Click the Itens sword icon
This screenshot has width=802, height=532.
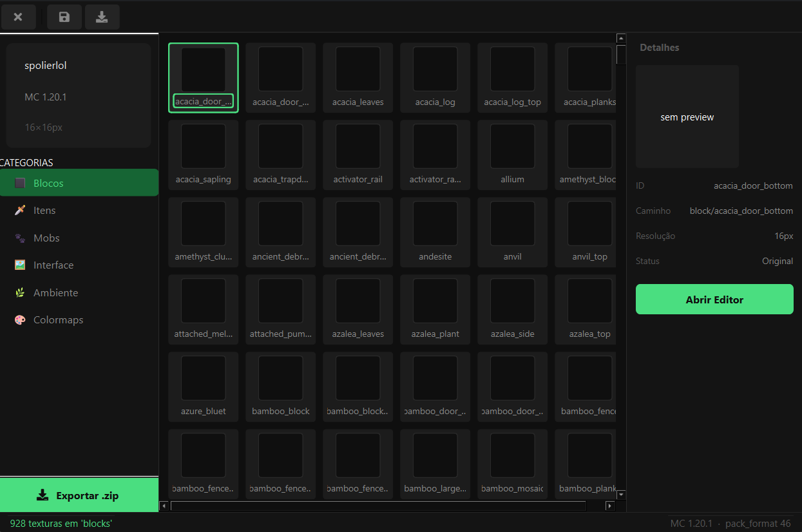coord(20,210)
